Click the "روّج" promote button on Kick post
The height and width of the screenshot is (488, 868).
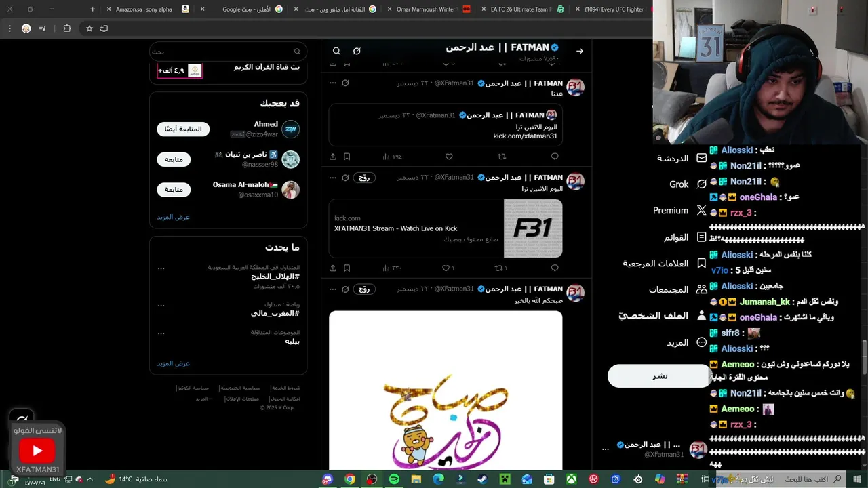[364, 178]
